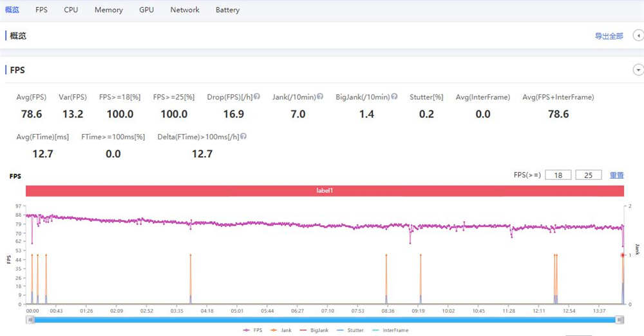The image size is (644, 336).
Task: Click the red jank marker at chart end
Action: (623, 255)
